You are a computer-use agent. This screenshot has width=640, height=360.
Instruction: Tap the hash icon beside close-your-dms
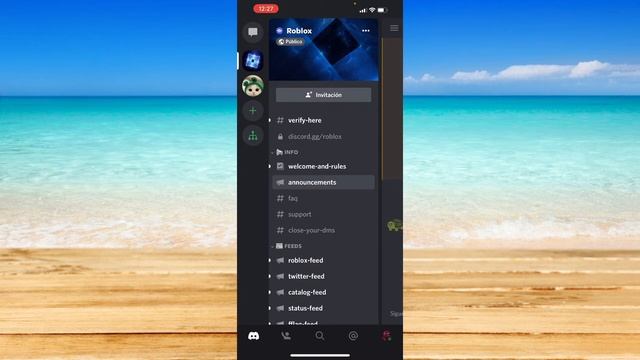coord(280,230)
